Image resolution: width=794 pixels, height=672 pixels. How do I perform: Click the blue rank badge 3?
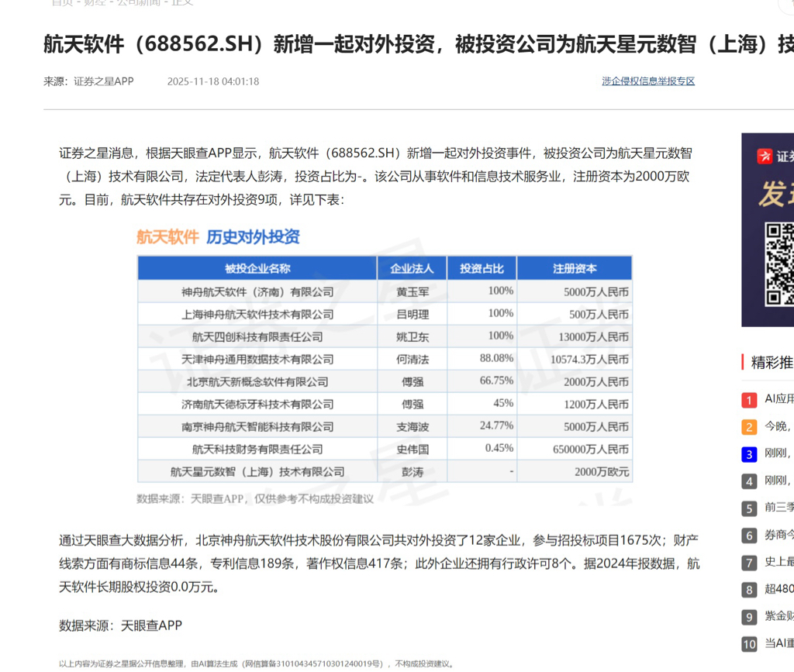tap(749, 454)
